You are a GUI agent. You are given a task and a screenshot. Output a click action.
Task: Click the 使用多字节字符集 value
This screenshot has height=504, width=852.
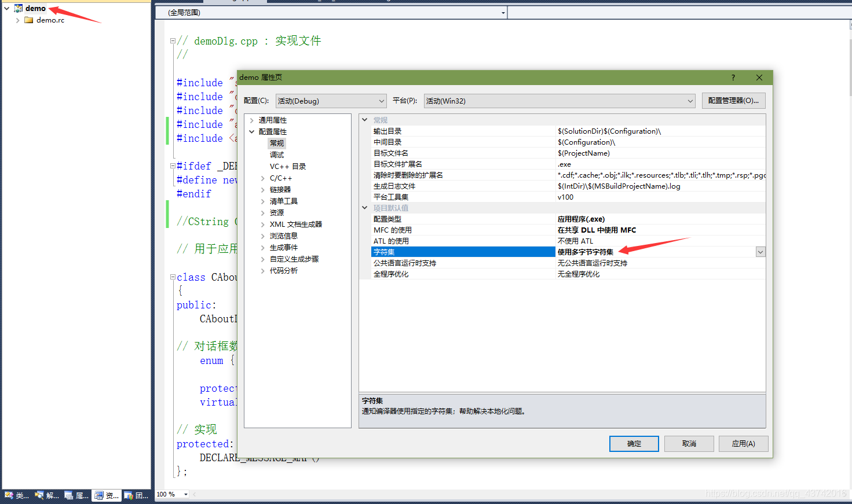point(586,252)
